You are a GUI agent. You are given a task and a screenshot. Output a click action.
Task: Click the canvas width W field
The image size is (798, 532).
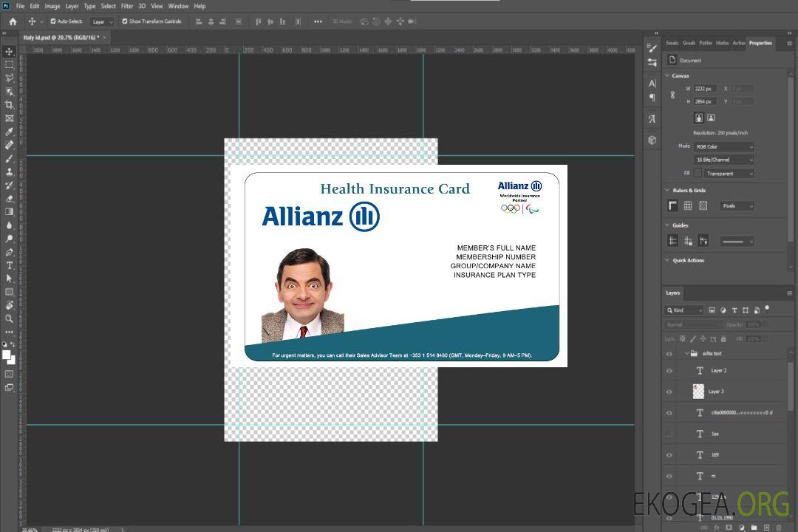pos(705,89)
